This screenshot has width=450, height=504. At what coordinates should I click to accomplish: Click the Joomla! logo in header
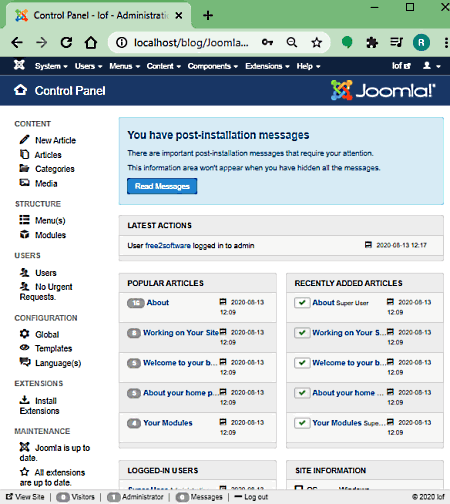[383, 90]
